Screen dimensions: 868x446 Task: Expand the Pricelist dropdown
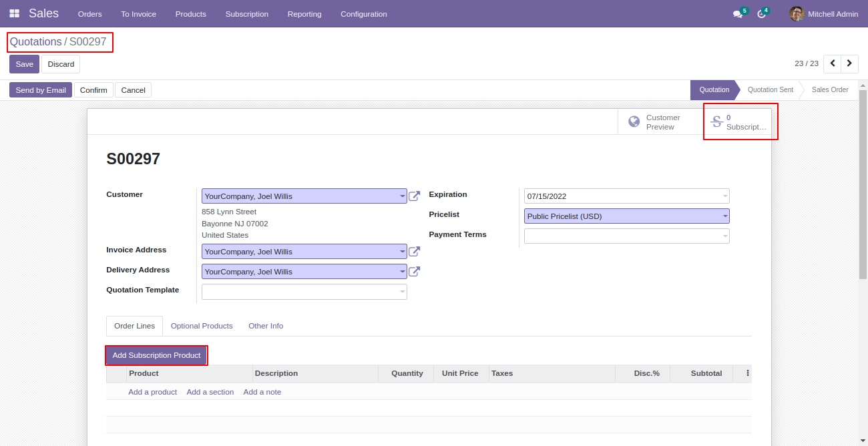627,216
